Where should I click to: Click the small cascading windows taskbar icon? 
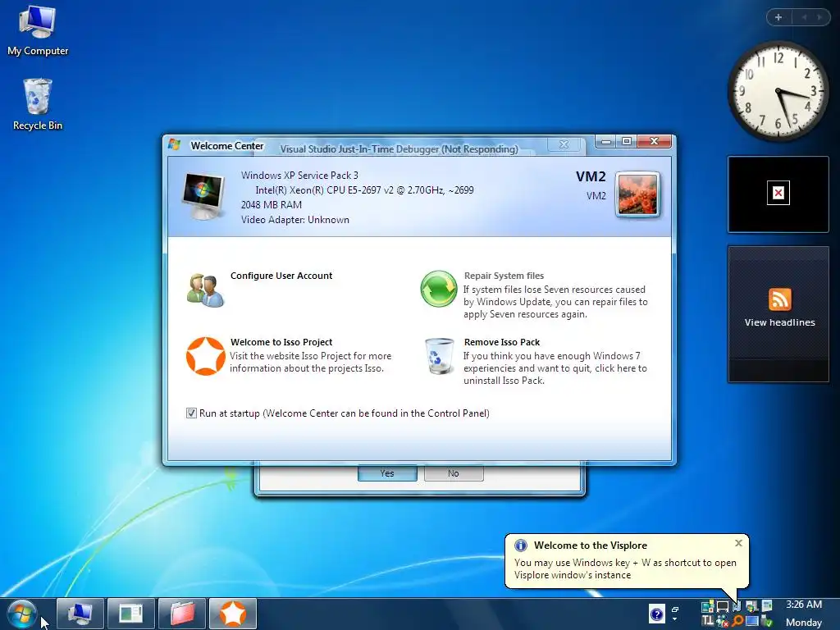click(675, 609)
